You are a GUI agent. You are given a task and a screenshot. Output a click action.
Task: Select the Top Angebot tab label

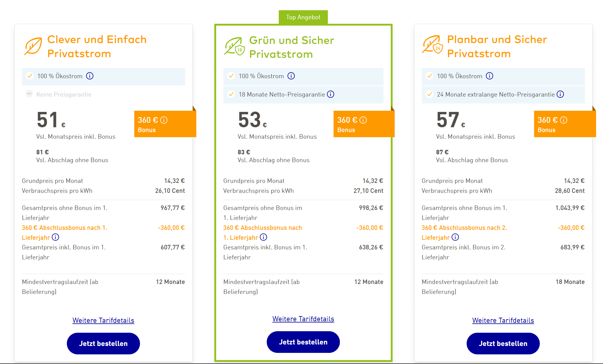pyautogui.click(x=303, y=17)
